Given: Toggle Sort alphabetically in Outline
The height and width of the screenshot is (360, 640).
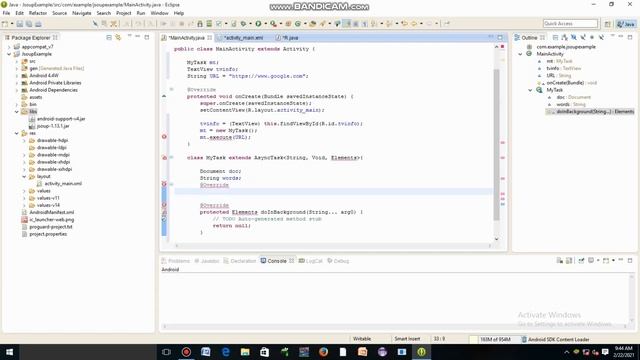Looking at the screenshot, I should point(564,38).
